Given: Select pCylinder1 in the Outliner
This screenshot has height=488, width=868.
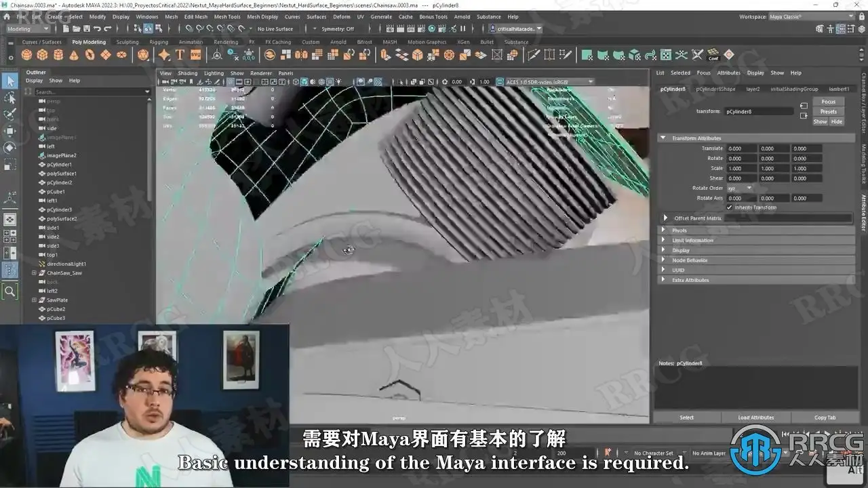Looking at the screenshot, I should point(59,165).
